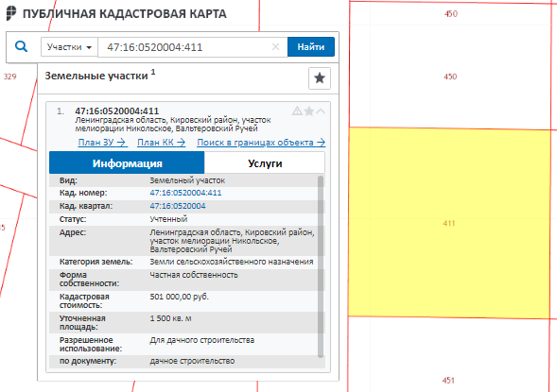Open favorites with the large star button

(x=320, y=78)
